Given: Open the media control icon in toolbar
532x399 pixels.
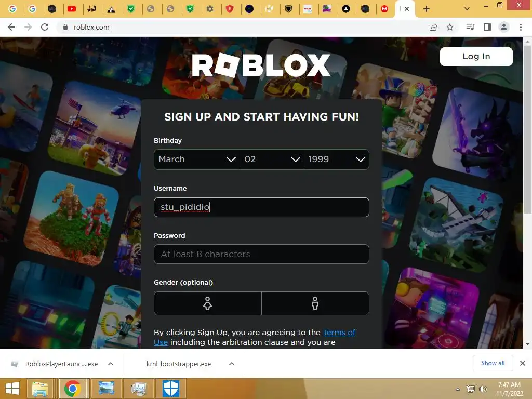Looking at the screenshot, I should (470, 27).
